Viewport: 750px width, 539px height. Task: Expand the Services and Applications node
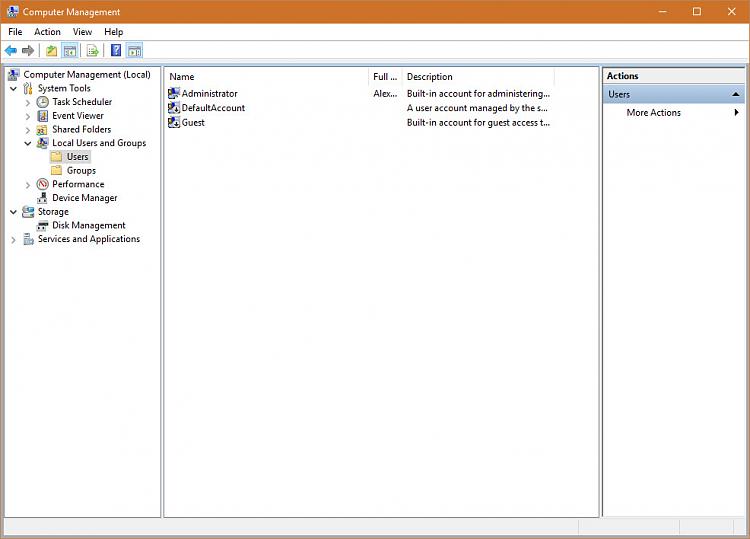coord(13,240)
